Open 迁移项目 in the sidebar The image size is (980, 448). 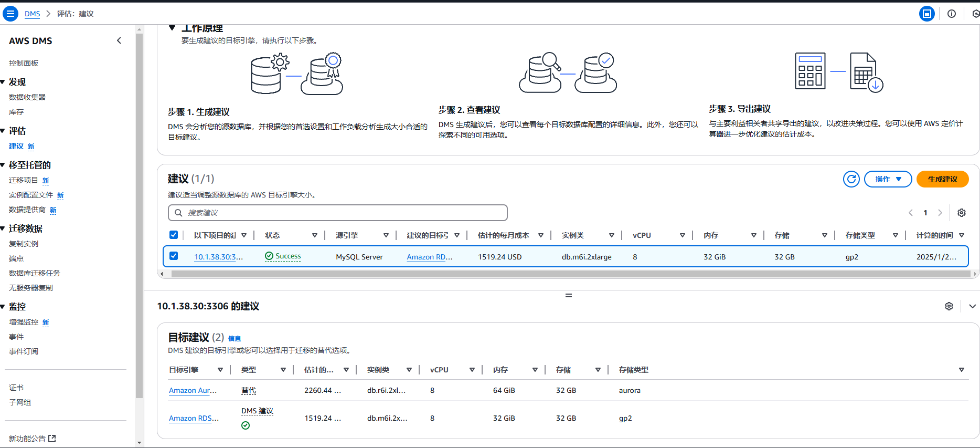[23, 180]
